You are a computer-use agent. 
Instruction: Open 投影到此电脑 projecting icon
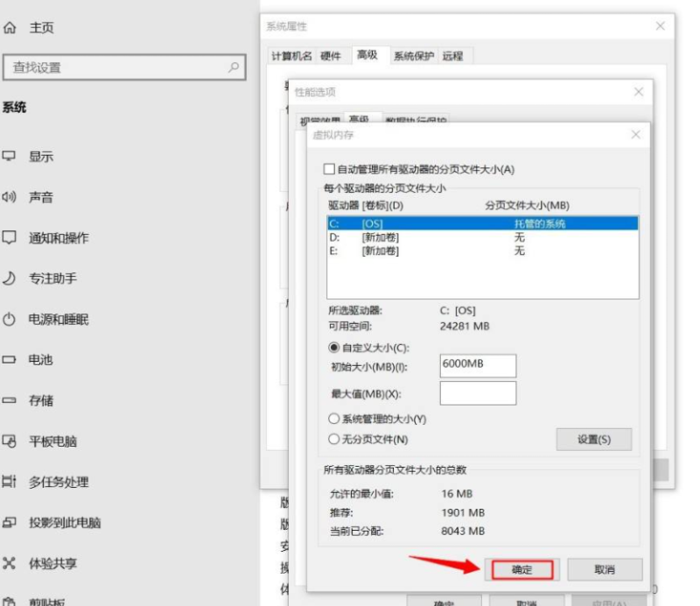(9, 523)
